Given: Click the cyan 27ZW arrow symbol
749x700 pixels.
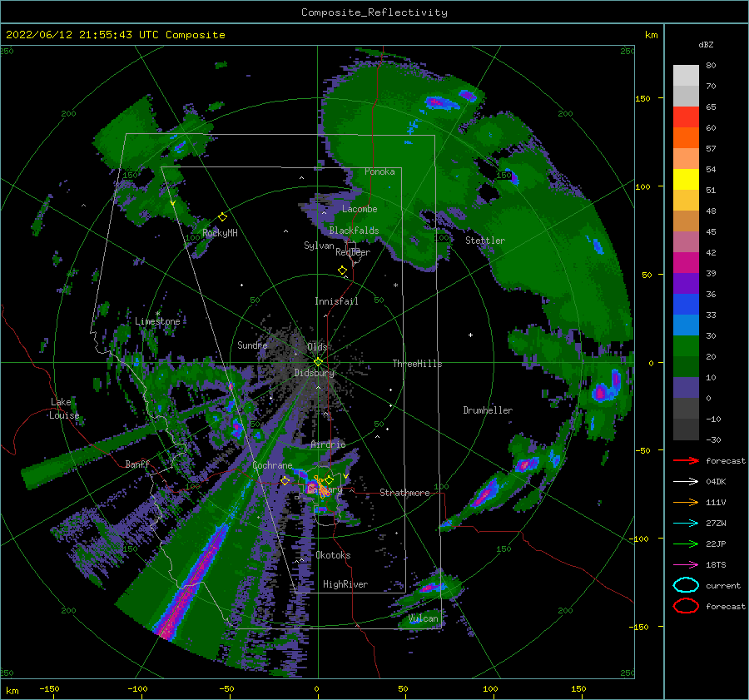Looking at the screenshot, I should 686,524.
